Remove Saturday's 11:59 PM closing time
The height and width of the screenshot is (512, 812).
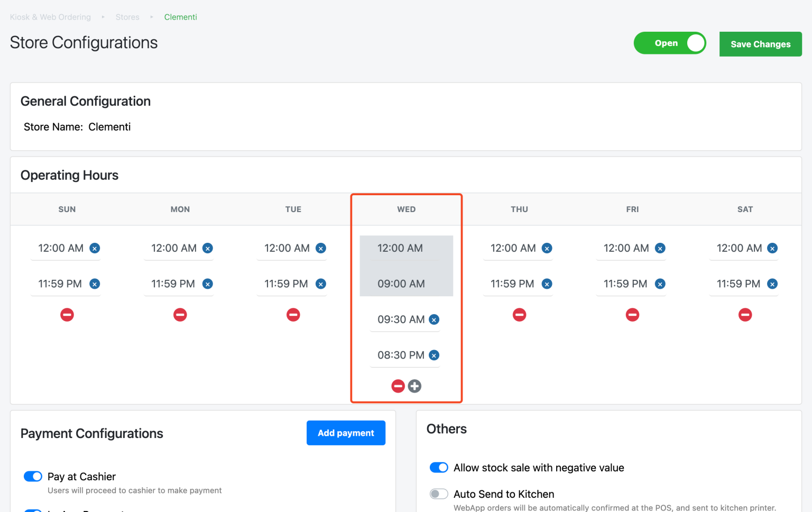coord(772,284)
